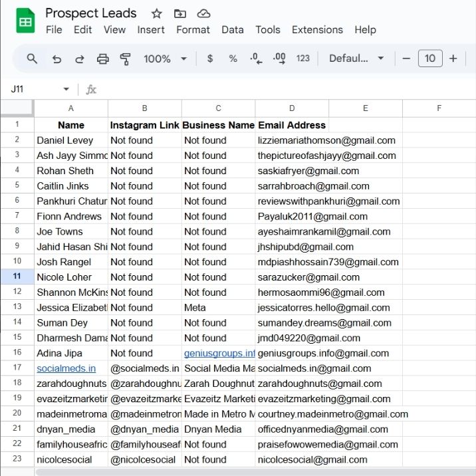
Task: Undo the last action
Action: point(57,59)
